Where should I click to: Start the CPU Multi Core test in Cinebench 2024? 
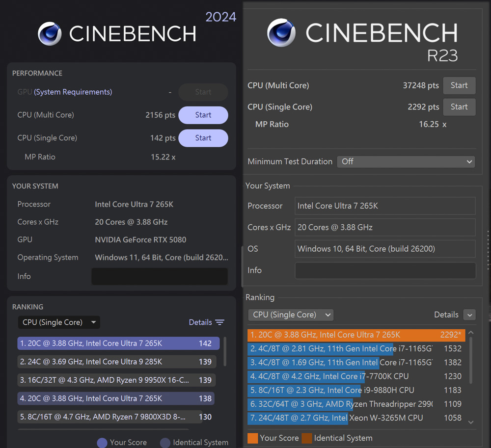point(203,115)
